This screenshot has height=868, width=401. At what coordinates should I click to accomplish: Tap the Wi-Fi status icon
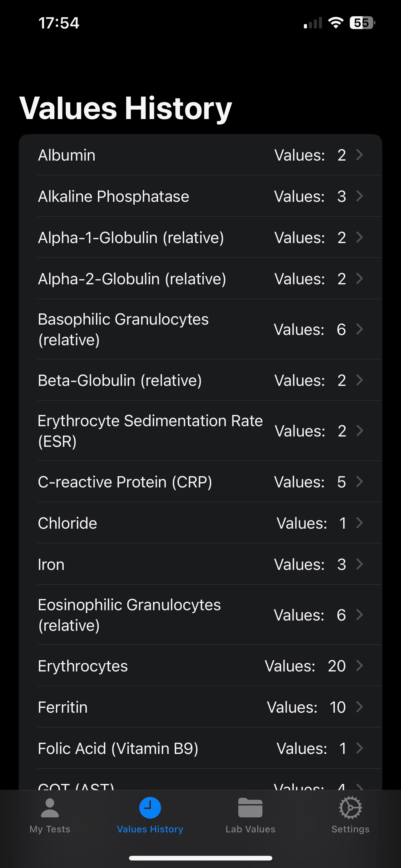[336, 23]
